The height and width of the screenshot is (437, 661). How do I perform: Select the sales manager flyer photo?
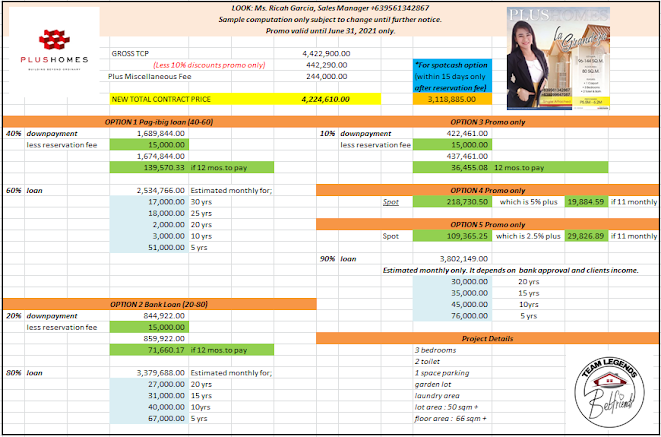558,58
